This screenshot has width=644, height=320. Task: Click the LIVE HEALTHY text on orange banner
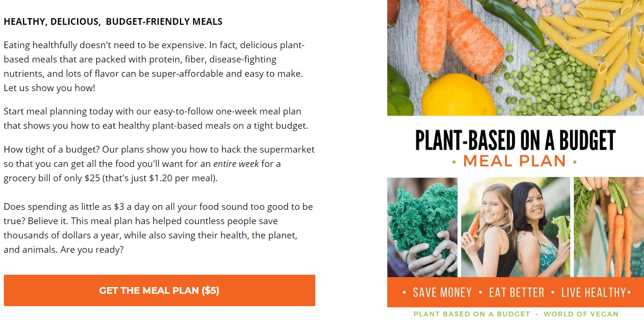point(594,292)
